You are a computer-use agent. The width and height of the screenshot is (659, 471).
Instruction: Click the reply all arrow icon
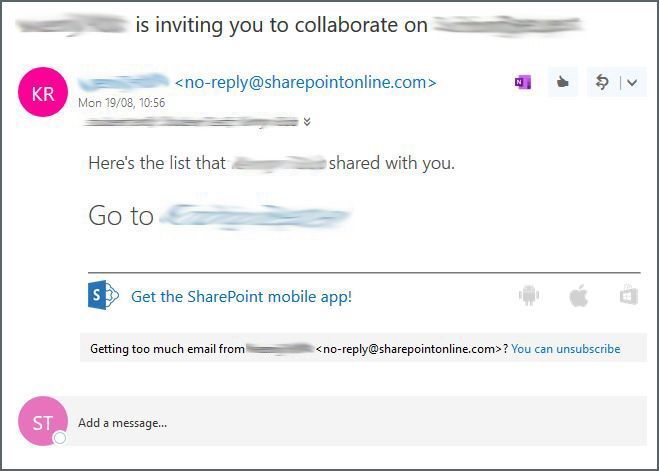pos(602,82)
